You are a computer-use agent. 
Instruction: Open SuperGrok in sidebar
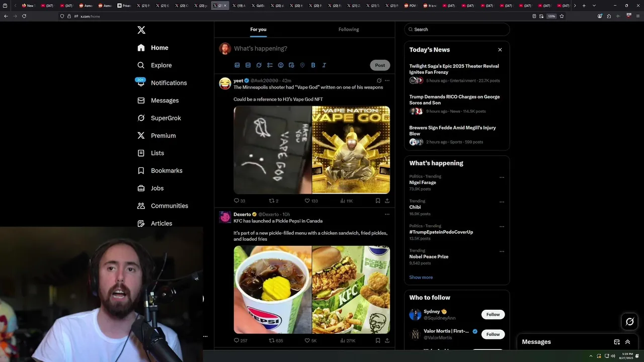(159, 118)
